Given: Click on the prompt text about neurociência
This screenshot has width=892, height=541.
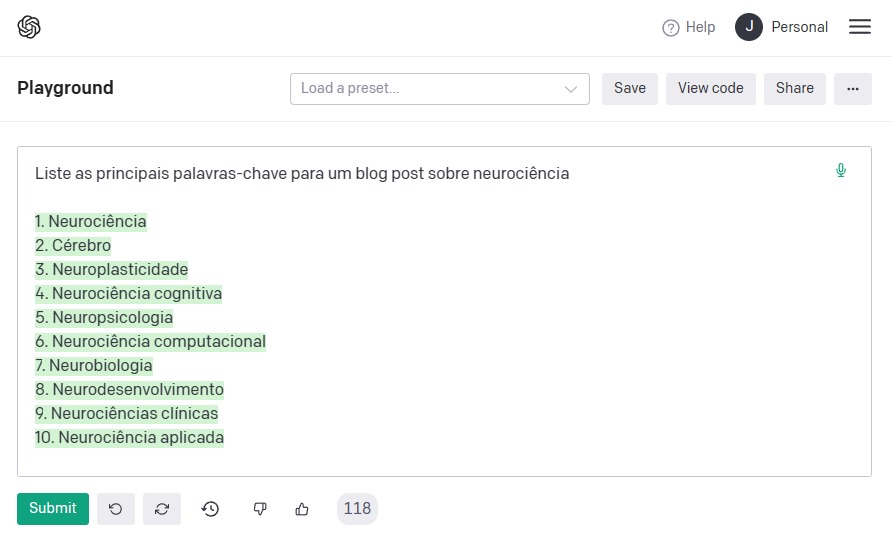Looking at the screenshot, I should pos(302,173).
